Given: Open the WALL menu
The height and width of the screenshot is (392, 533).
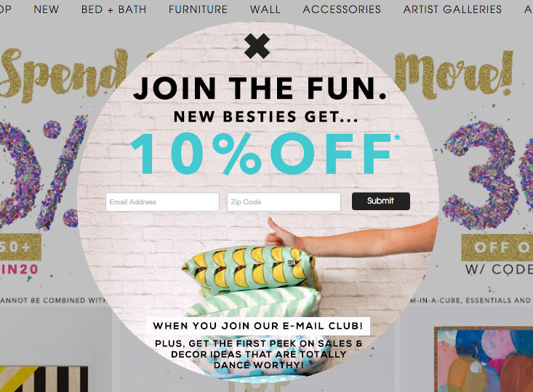Looking at the screenshot, I should coord(265,9).
